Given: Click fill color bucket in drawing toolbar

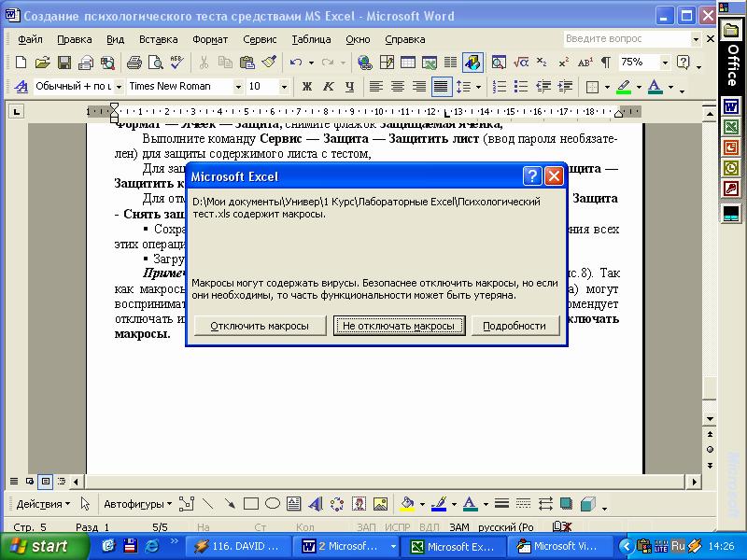Looking at the screenshot, I should coord(407,504).
